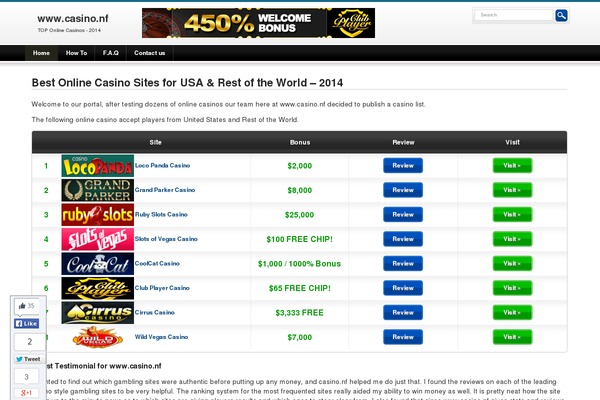600x400 pixels.
Task: Open Wild Vegas Casino link
Action: click(161, 337)
